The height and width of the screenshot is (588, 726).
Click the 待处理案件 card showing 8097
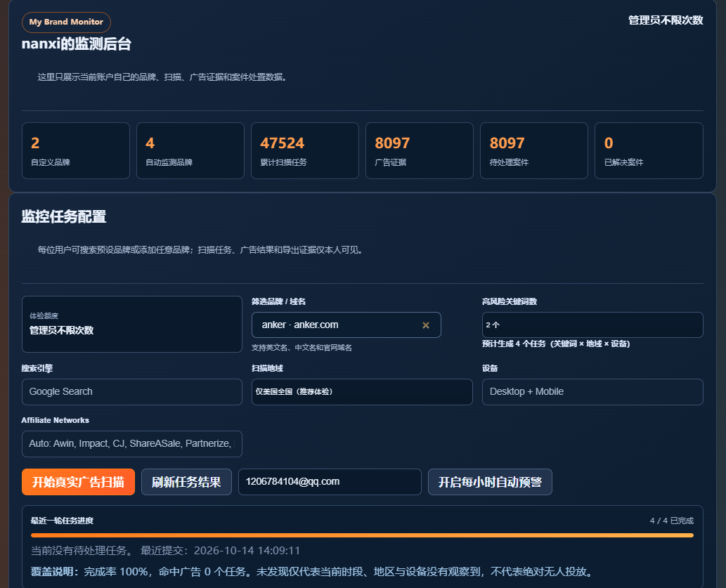coord(534,150)
